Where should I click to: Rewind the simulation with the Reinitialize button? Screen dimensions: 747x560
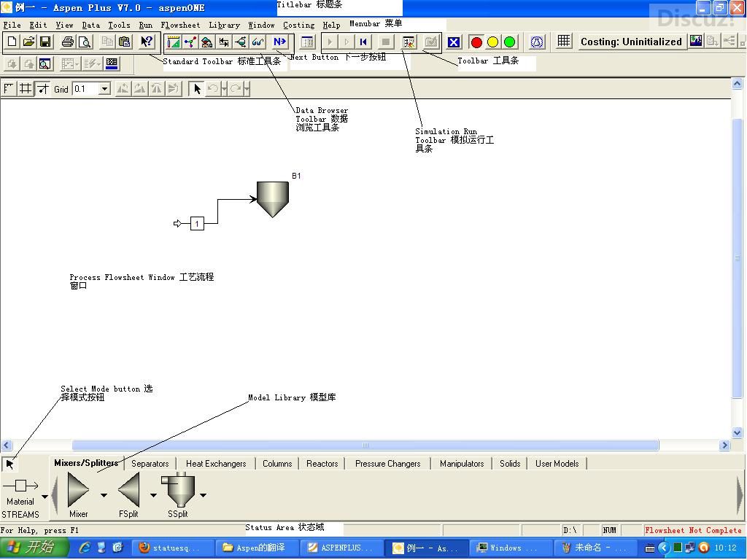(x=363, y=42)
